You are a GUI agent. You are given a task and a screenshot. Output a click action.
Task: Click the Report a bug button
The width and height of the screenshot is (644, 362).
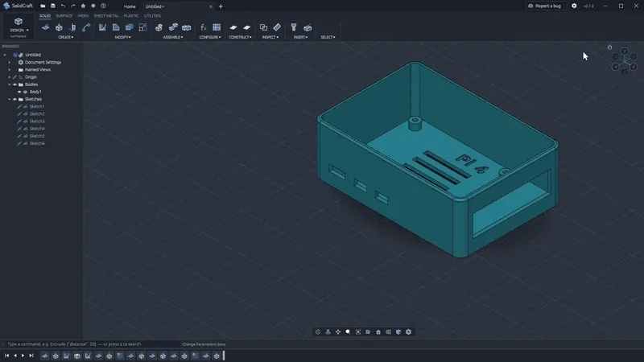point(545,6)
